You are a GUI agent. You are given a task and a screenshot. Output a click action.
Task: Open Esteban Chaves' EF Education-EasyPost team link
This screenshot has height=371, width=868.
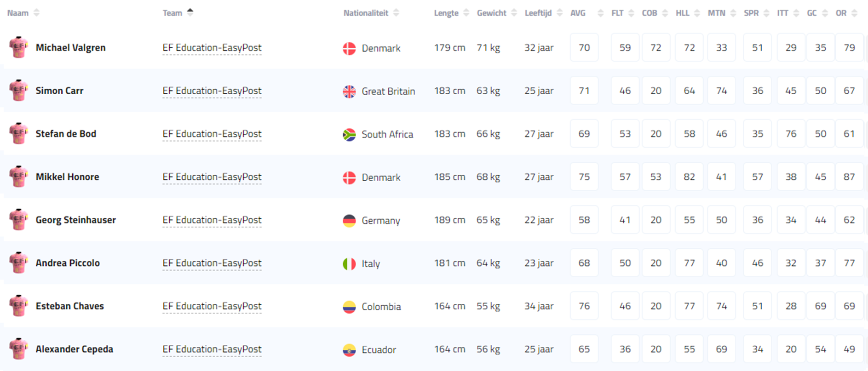point(212,306)
